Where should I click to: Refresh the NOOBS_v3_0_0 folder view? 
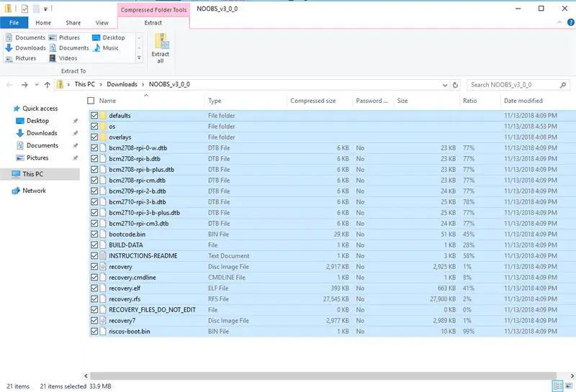[455, 85]
